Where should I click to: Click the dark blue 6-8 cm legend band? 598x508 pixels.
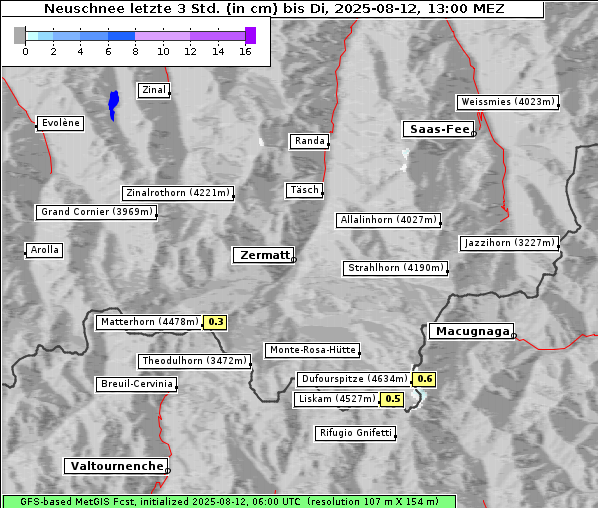tap(122, 36)
